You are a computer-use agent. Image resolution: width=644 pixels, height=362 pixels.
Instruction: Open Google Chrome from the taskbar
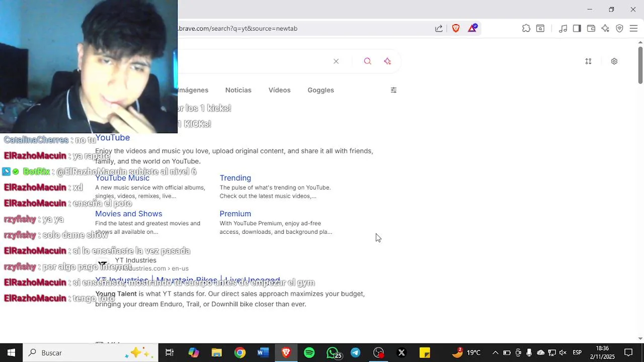pyautogui.click(x=240, y=353)
